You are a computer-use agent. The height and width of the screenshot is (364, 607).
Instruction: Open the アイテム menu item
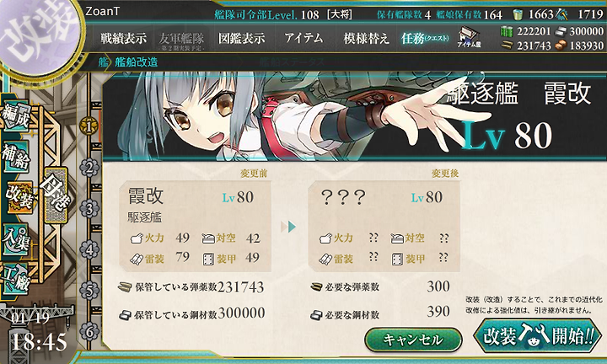[303, 38]
